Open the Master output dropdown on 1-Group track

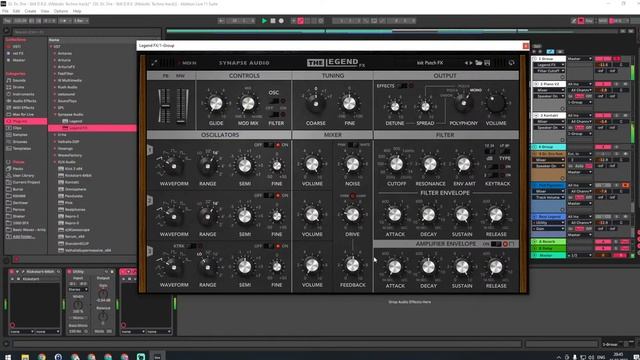580,59
